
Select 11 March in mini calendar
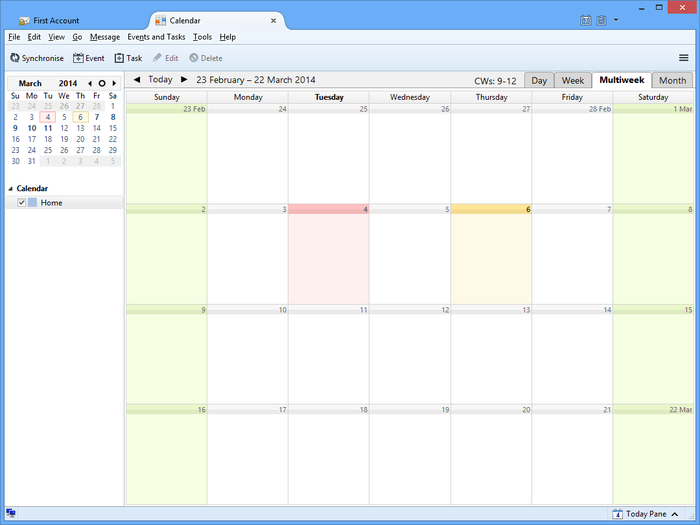(x=48, y=128)
